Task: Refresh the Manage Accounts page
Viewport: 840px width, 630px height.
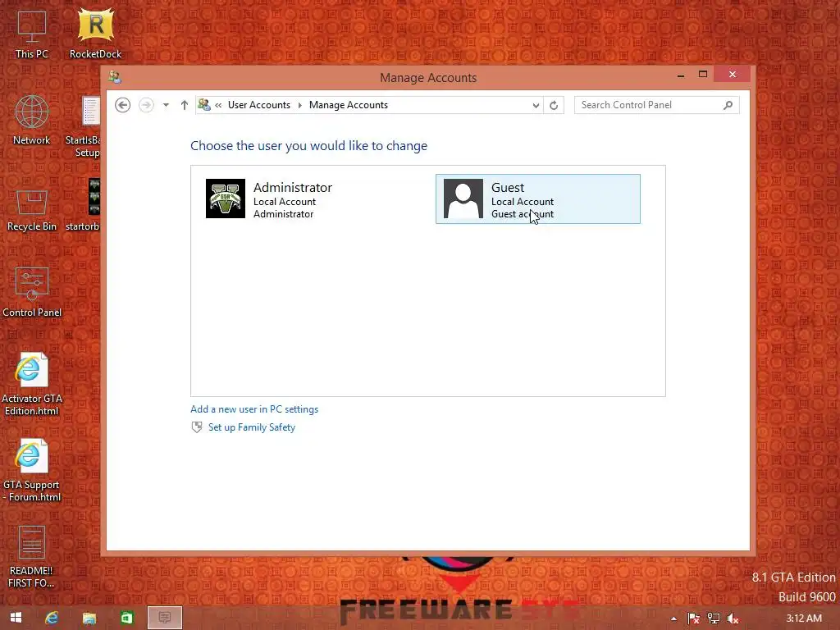Action: click(554, 106)
